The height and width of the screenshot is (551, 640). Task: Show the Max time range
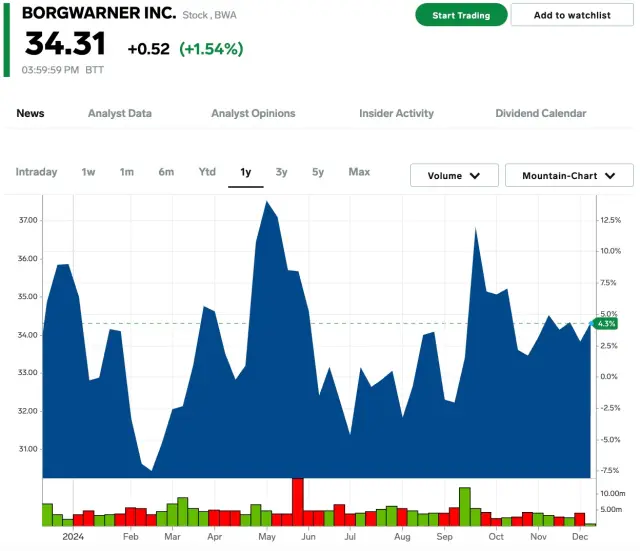(359, 172)
